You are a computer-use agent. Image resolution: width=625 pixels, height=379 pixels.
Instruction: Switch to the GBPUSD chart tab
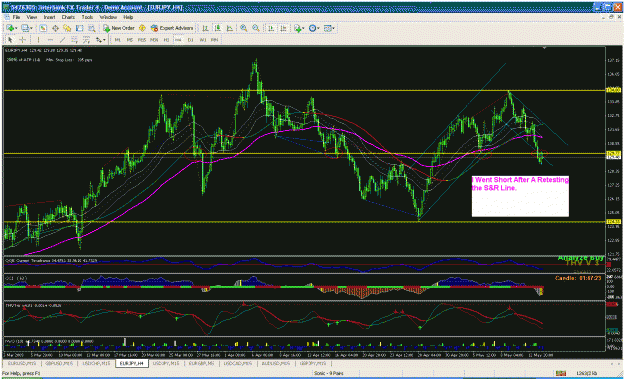(59, 363)
